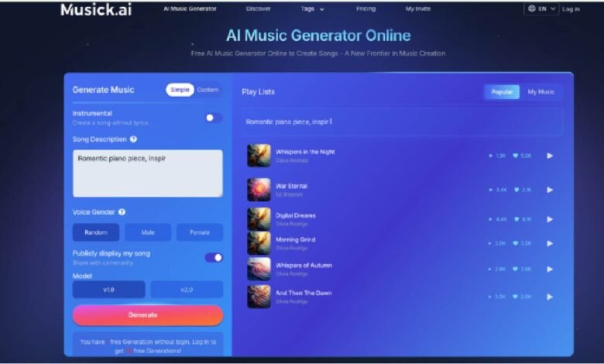Enable the Instrumental toggle
This screenshot has height=364, width=604.
tap(213, 118)
